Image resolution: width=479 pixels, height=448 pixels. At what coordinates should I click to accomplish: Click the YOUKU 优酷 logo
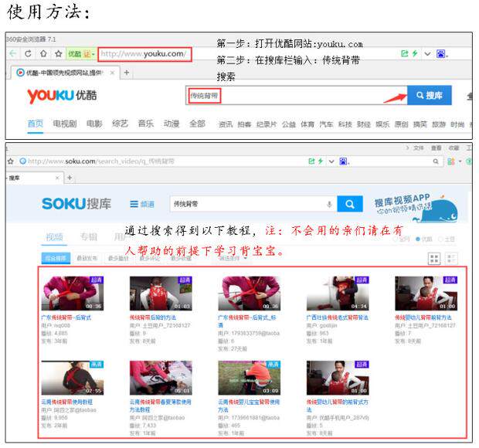62,96
